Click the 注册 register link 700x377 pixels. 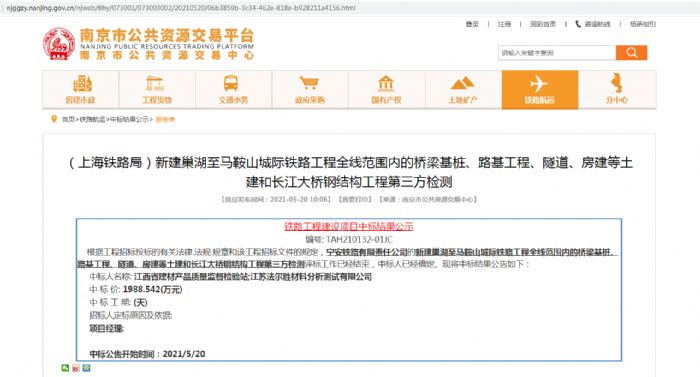[x=504, y=24]
